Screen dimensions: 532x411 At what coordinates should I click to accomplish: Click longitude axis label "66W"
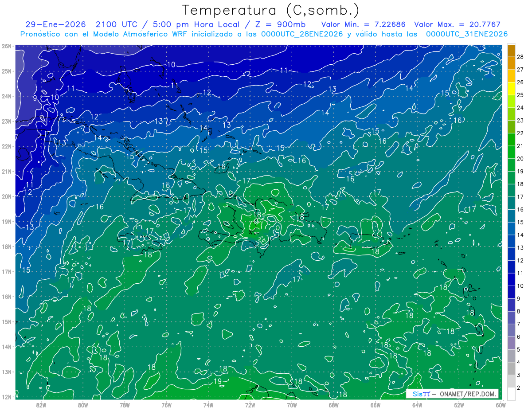point(376,405)
